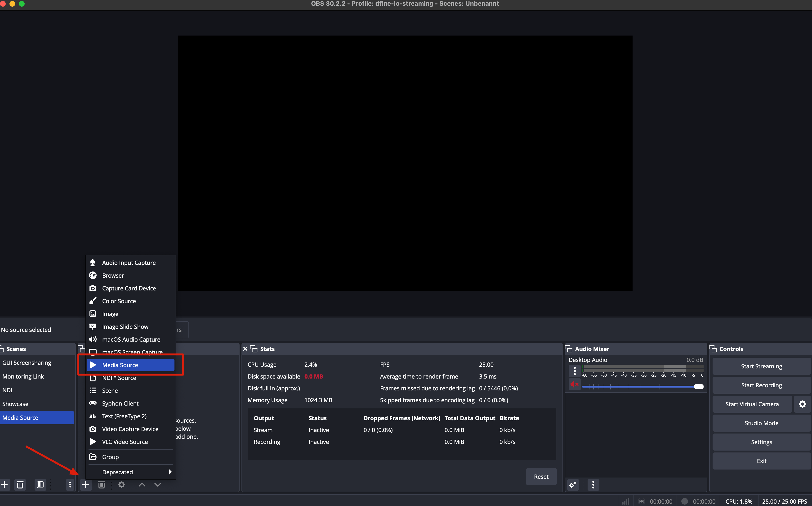812x506 pixels.
Task: Choose Image source option
Action: [130, 314]
